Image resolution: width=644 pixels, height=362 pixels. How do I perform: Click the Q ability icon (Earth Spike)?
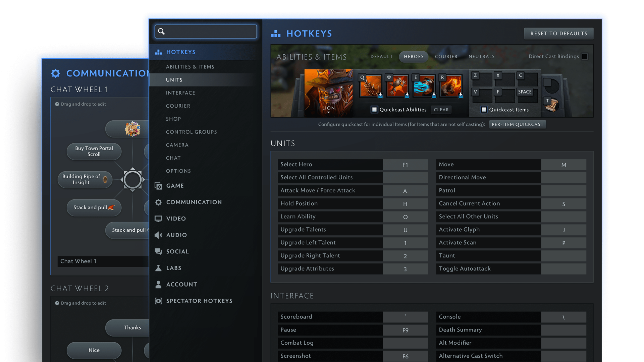pos(371,86)
